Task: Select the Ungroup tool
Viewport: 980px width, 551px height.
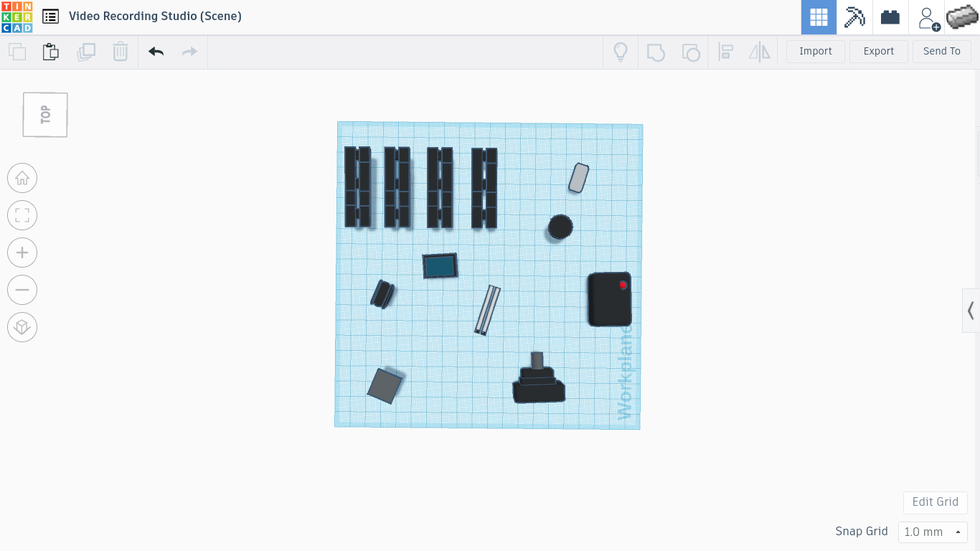Action: pyautogui.click(x=691, y=51)
